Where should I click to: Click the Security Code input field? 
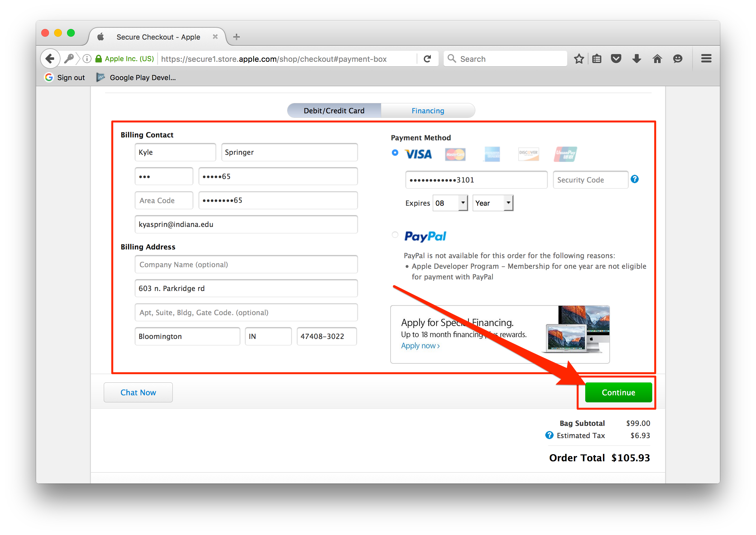tap(590, 180)
